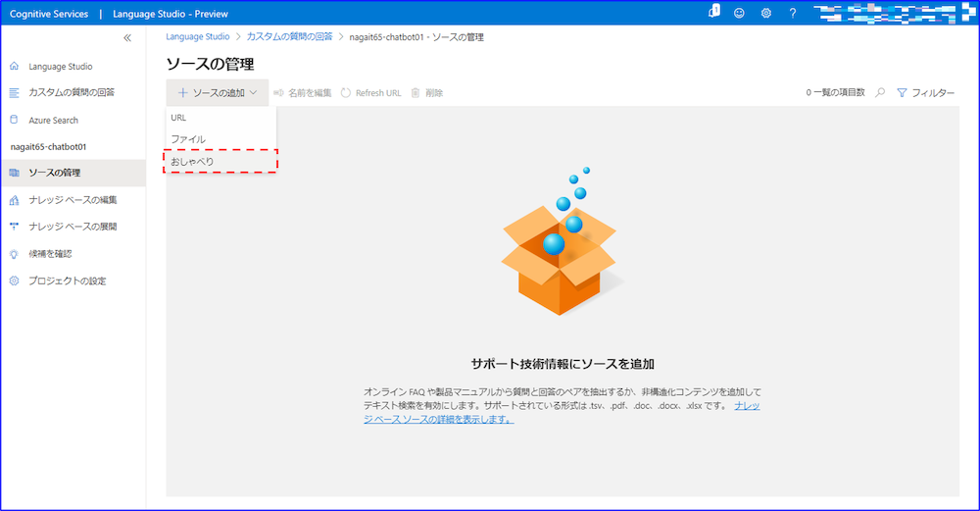The image size is (980, 511).
Task: Click the ソースの追加 button label
Action: [219, 92]
